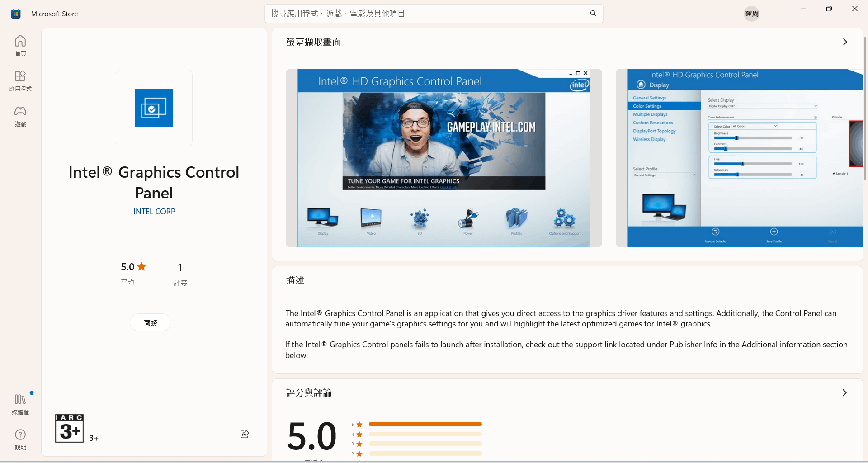Open the INTEL CORP publisher link
The height and width of the screenshot is (463, 868).
coord(154,212)
